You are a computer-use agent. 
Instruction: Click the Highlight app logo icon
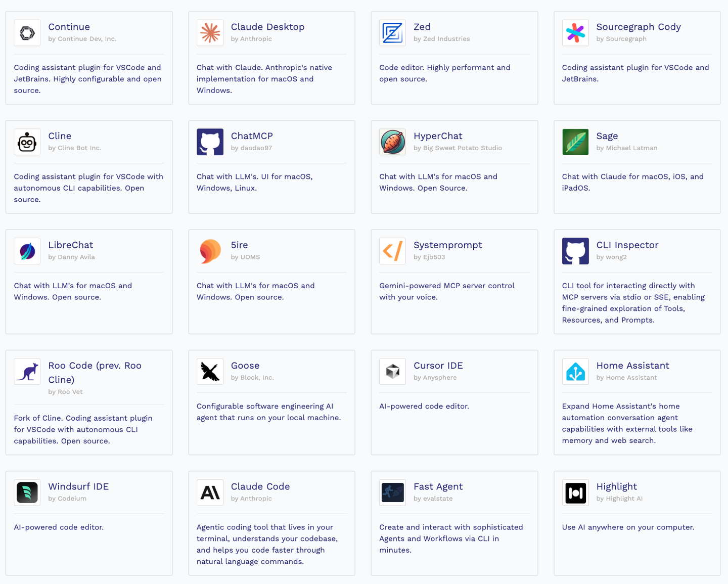575,492
